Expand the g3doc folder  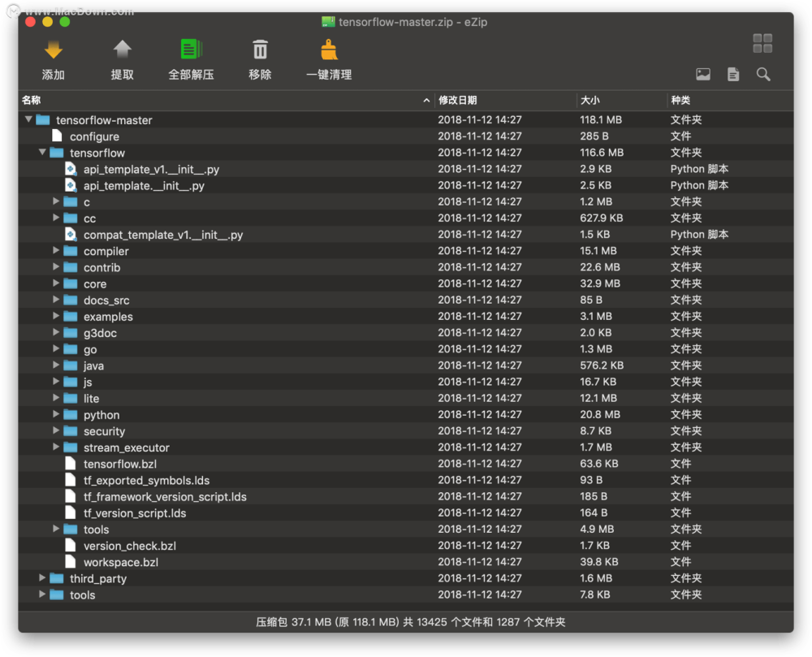tap(56, 332)
